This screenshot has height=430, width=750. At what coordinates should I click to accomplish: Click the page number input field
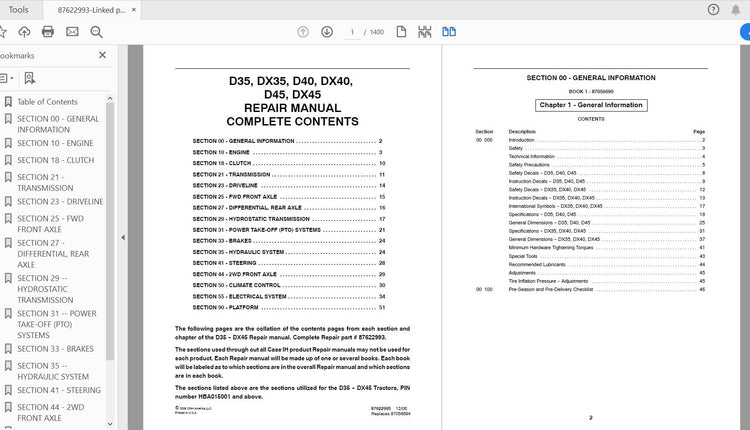(352, 32)
